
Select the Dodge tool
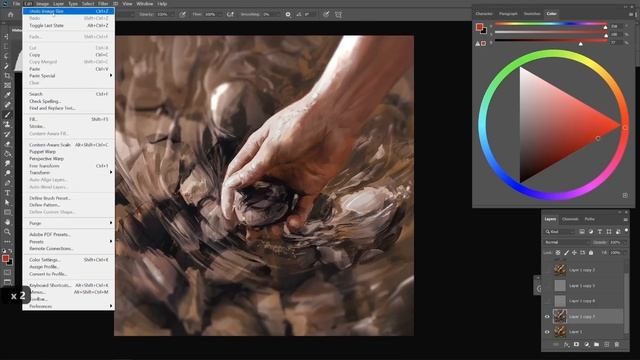tap(7, 173)
